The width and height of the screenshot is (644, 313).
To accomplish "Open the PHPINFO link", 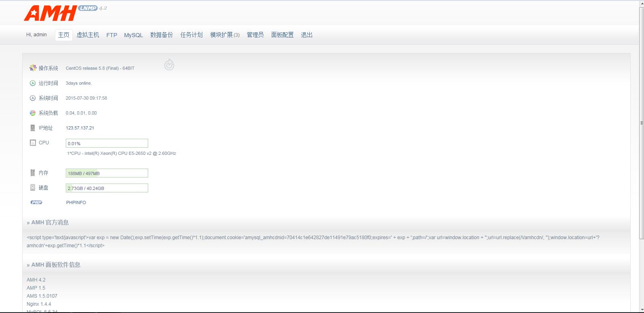I will click(76, 202).
